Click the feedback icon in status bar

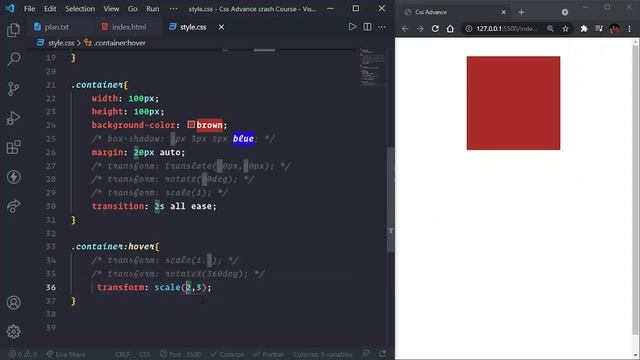pyautogui.click(x=366, y=354)
